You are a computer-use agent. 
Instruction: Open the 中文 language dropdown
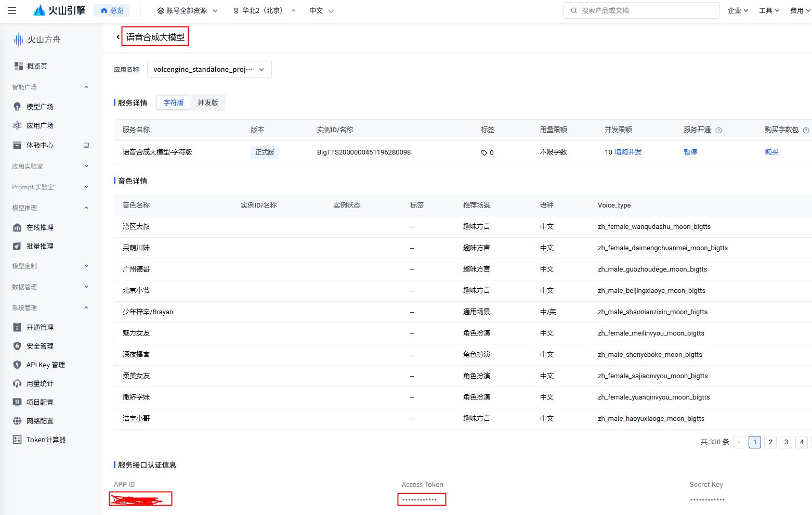(322, 10)
